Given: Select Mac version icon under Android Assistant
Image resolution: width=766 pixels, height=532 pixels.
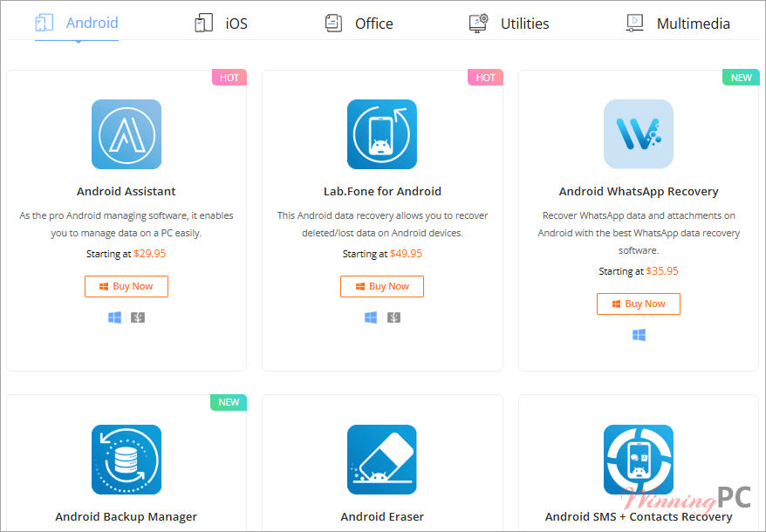Looking at the screenshot, I should [138, 317].
